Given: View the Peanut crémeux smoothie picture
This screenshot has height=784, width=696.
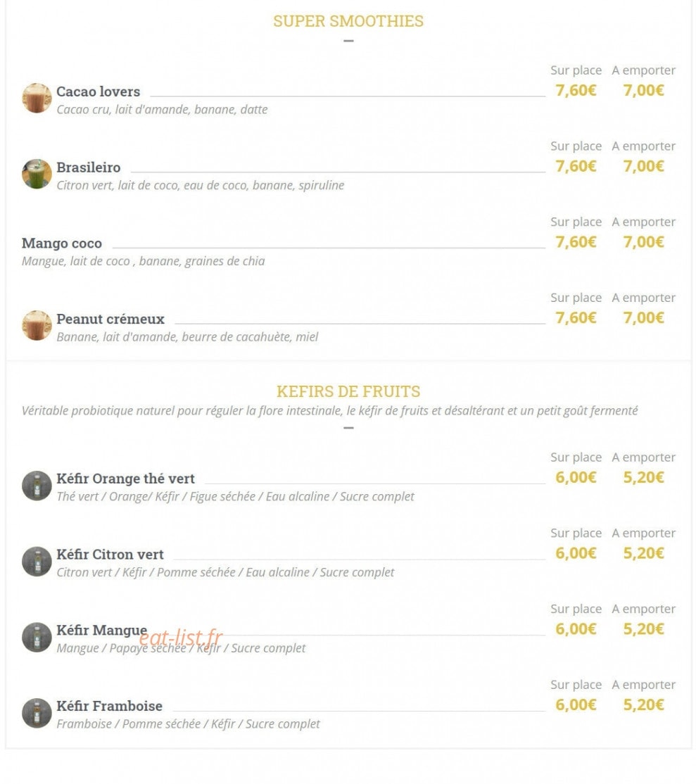Looking at the screenshot, I should click(x=37, y=326).
